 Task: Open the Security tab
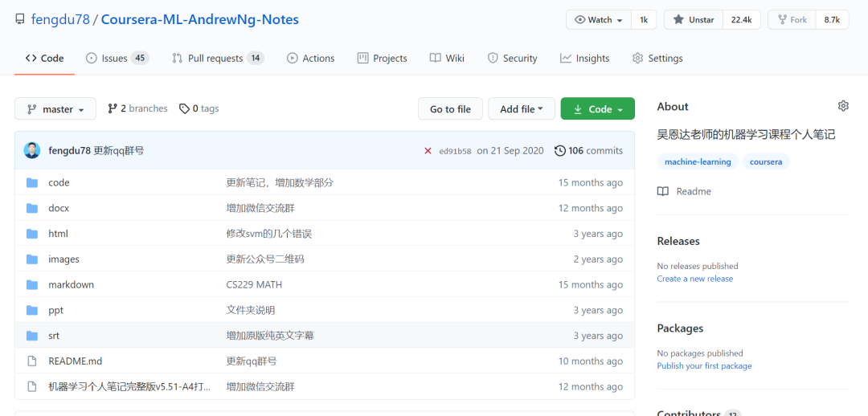[512, 58]
